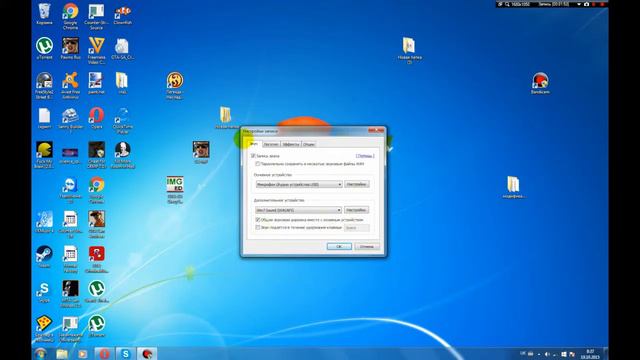
Task: Select the 'Звук' tab
Action: pyautogui.click(x=253, y=144)
